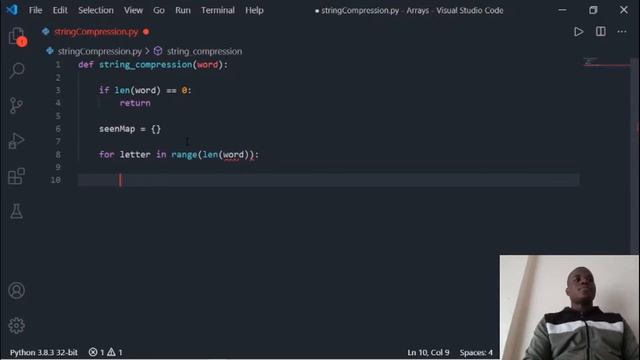
Task: Open the Run and Debug view
Action: [16, 141]
